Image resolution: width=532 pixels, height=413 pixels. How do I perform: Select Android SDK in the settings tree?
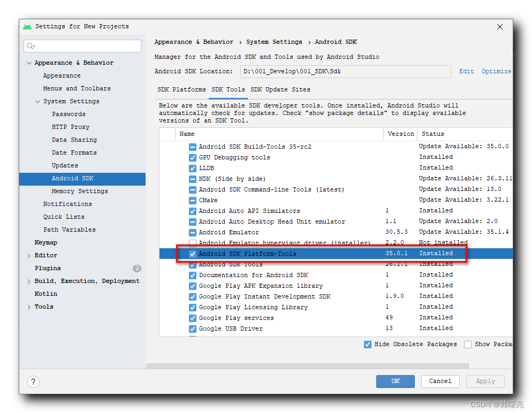point(82,179)
